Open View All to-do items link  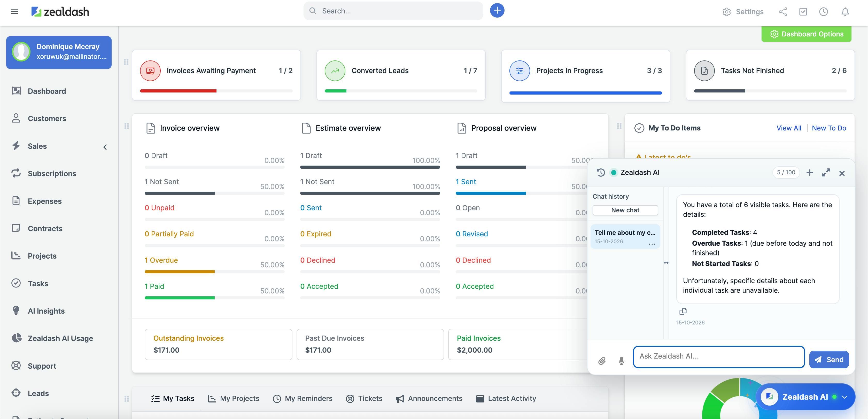788,128
